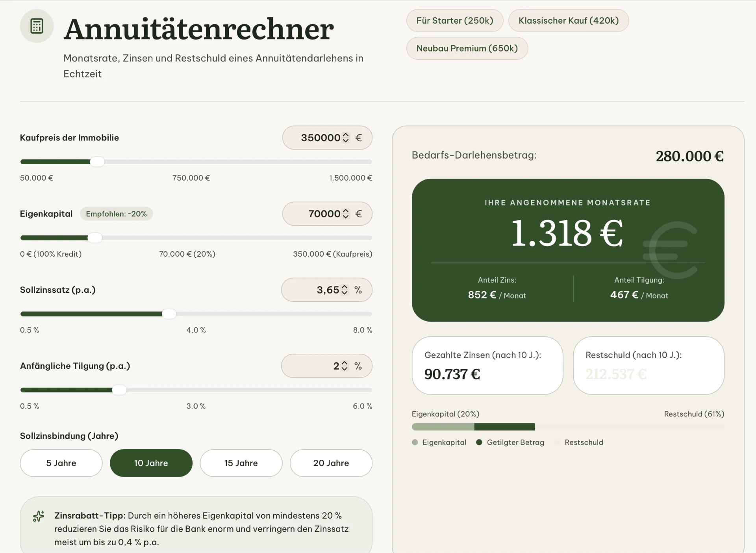Select the 10 Jahre Sollzinsbindung option
Image resolution: width=756 pixels, height=553 pixels.
151,463
